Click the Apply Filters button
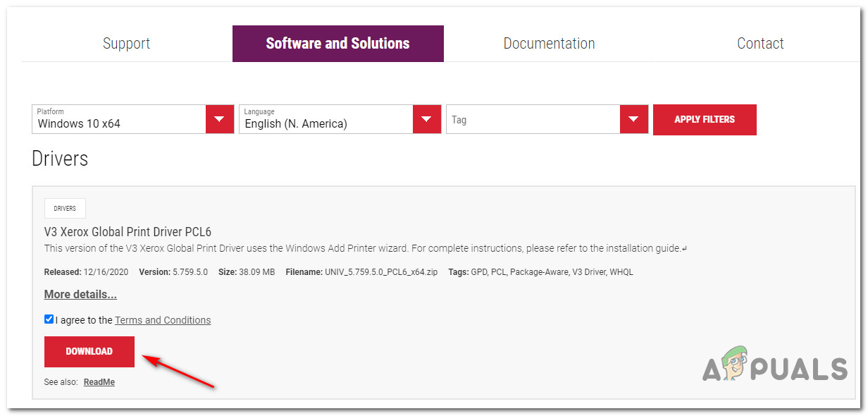This screenshot has width=868, height=416. (x=705, y=120)
